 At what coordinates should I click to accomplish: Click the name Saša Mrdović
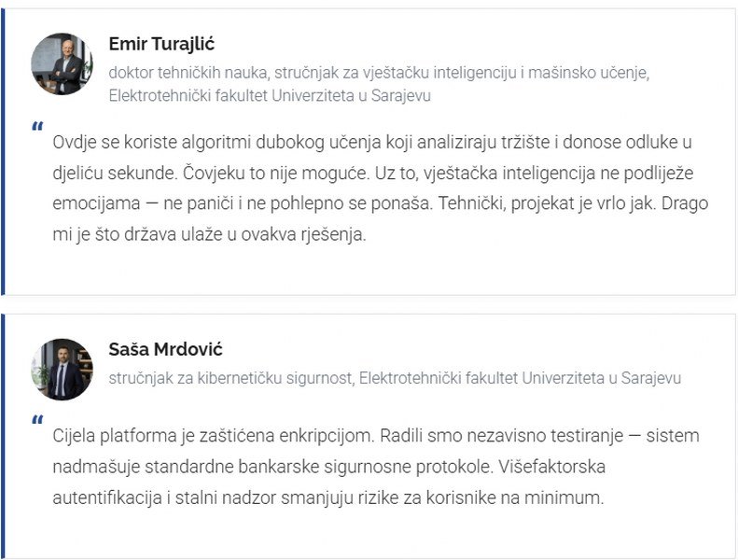click(x=165, y=349)
